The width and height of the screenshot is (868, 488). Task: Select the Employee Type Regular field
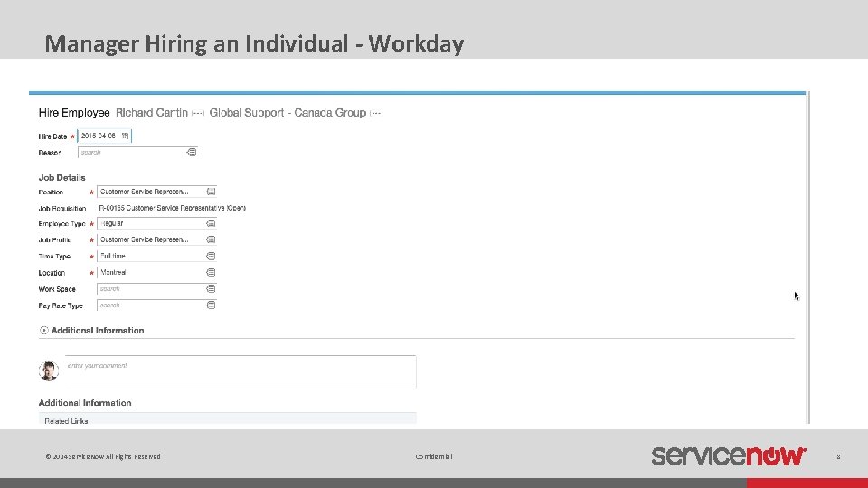coord(156,223)
